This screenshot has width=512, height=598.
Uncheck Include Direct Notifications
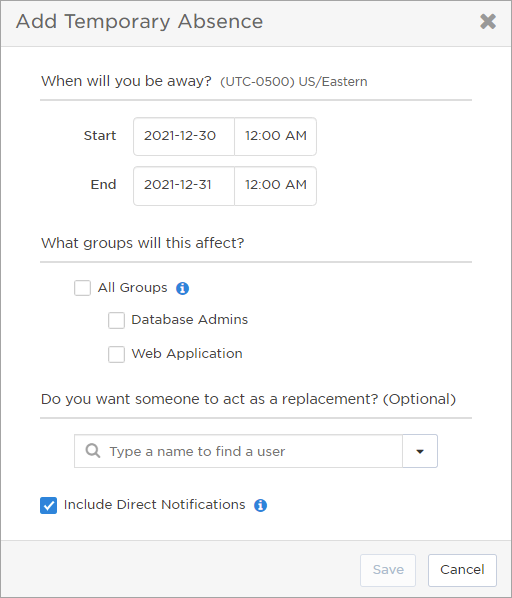tap(48, 505)
